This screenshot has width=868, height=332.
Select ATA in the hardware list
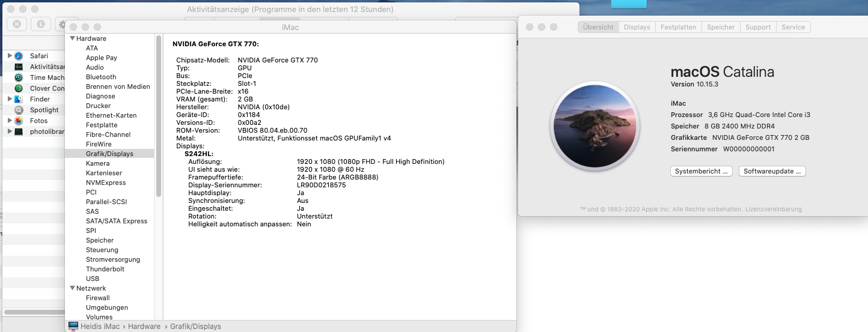point(92,48)
